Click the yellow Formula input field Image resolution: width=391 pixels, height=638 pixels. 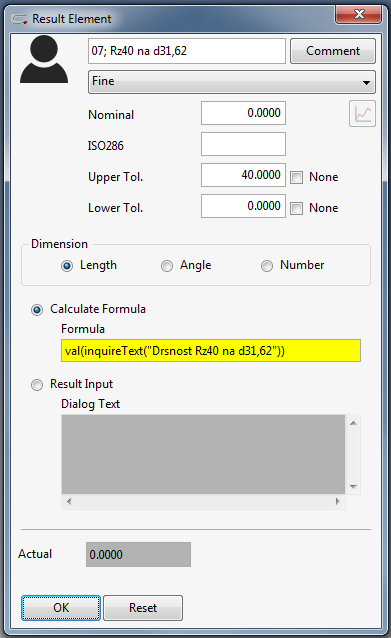coord(211,351)
